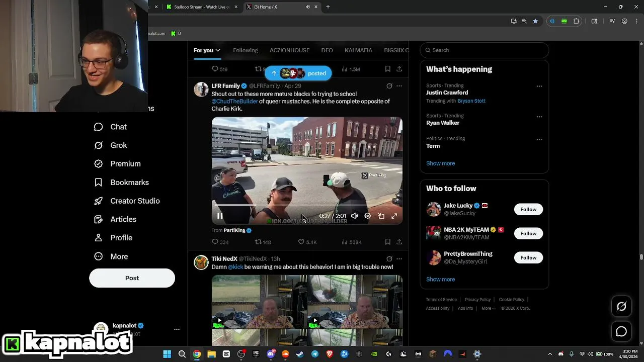644x362 pixels.
Task: Repost the LFR Family post (148)
Action: (x=263, y=242)
